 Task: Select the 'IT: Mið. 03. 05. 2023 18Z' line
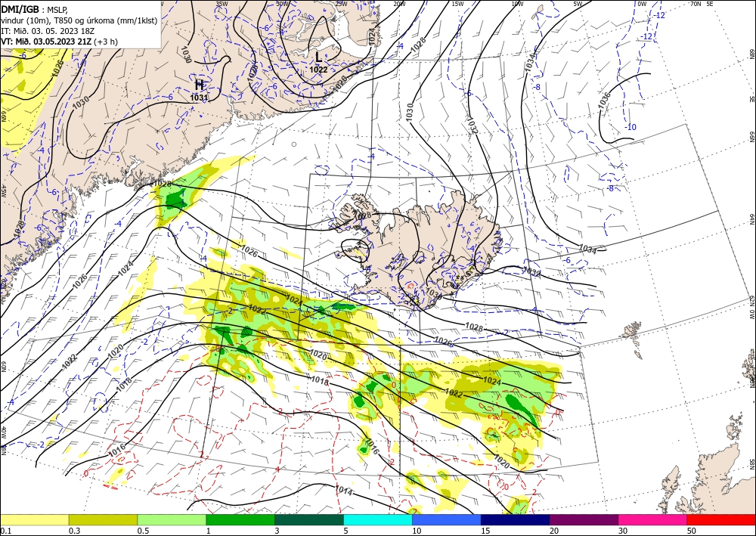click(48, 31)
